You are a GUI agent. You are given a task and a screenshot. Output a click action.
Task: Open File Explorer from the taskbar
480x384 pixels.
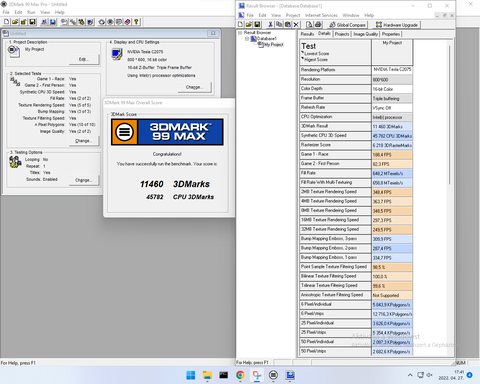[207, 375]
